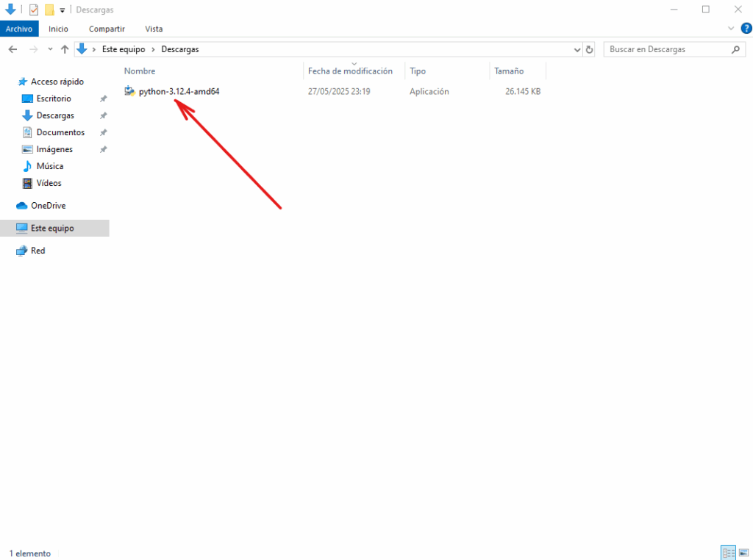Switch to the Inicio ribbon tab
The height and width of the screenshot is (560, 753).
[58, 29]
